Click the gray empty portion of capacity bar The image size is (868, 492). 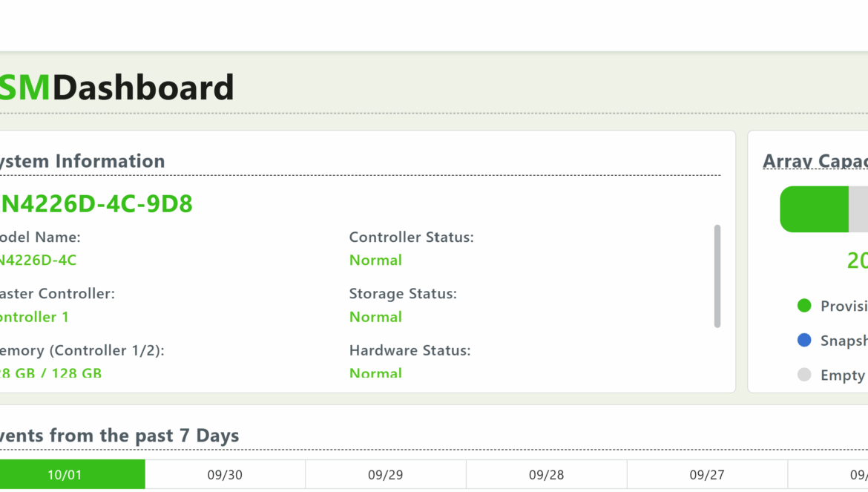click(858, 209)
